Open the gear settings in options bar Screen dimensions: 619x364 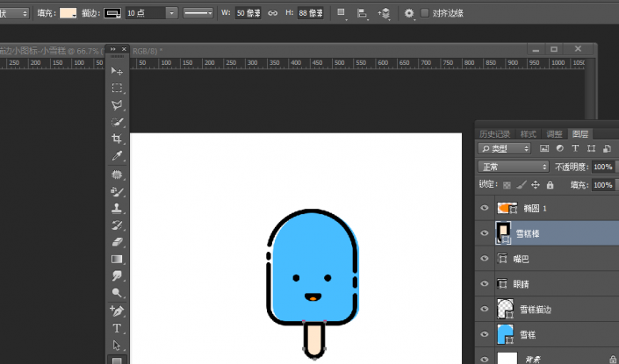[x=409, y=13]
